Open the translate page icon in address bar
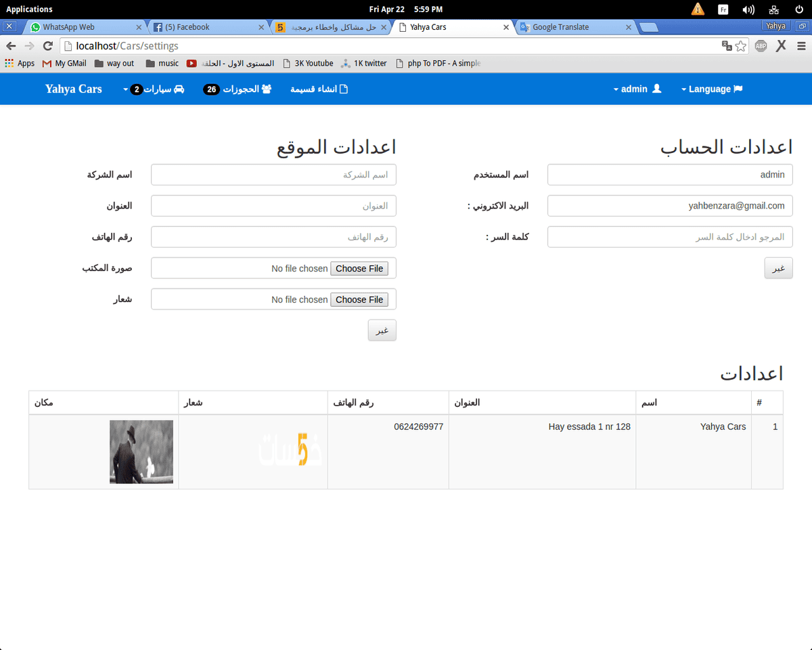 (x=727, y=46)
